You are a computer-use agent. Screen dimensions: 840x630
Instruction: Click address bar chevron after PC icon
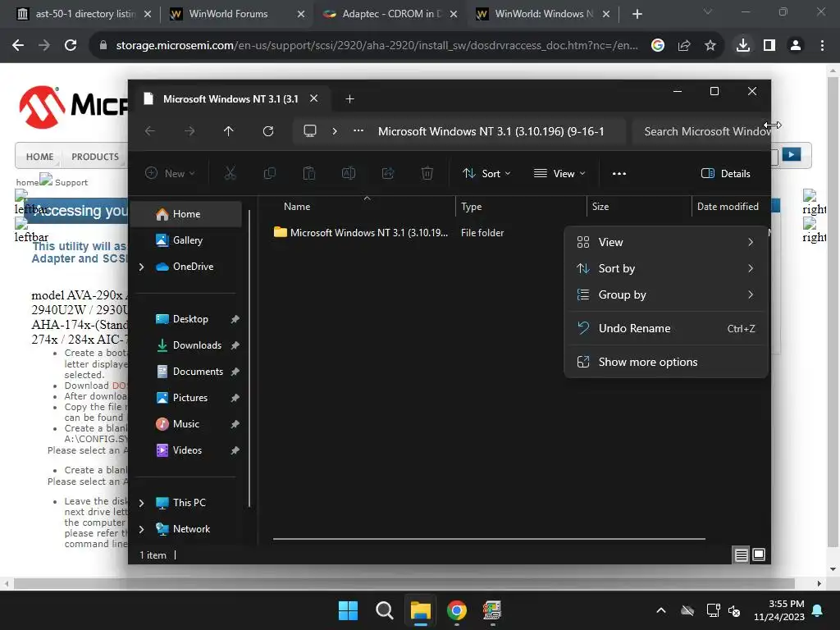(335, 130)
